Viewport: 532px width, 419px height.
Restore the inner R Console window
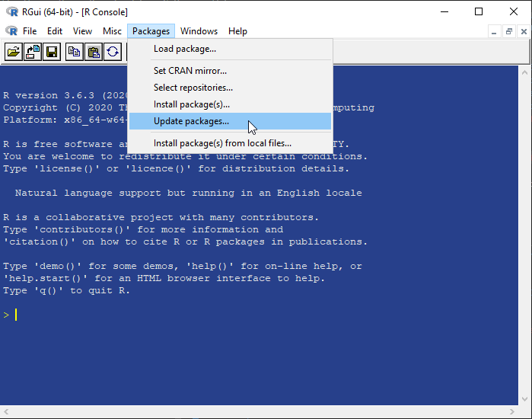pyautogui.click(x=509, y=31)
